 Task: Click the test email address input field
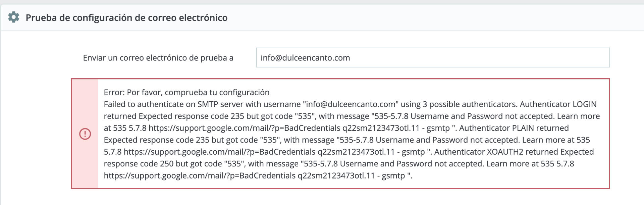point(432,58)
